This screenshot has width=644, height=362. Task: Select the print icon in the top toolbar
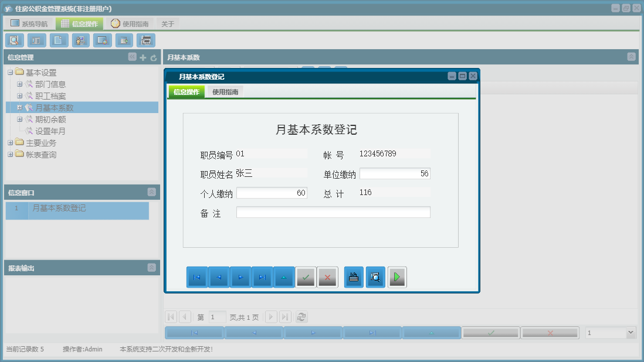tap(145, 40)
